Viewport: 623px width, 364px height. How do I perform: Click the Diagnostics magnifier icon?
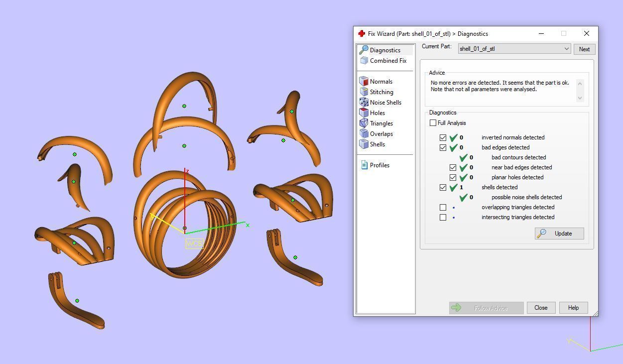point(364,50)
